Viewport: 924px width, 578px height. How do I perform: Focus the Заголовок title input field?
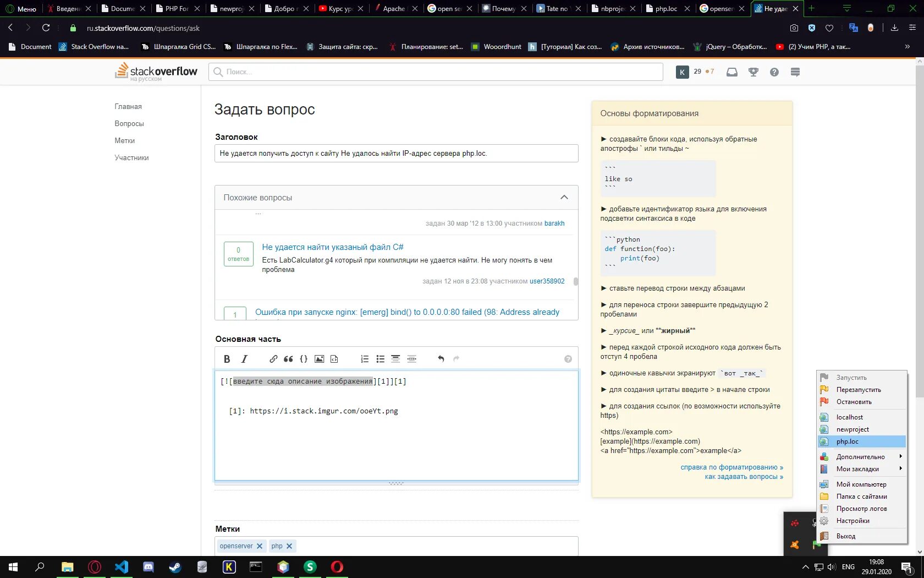(x=396, y=154)
